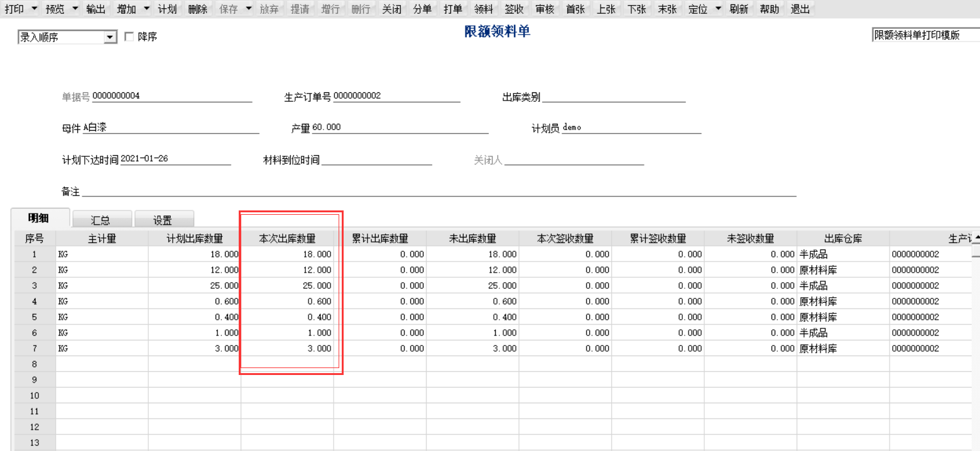The height and width of the screenshot is (451, 980).
Task: Click the 预览 toolbar button
Action: click(x=56, y=9)
